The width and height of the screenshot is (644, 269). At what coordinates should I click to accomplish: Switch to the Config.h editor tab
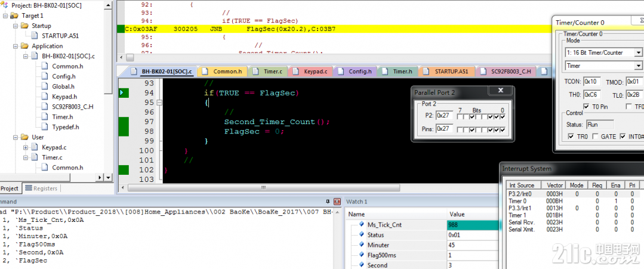pos(355,72)
